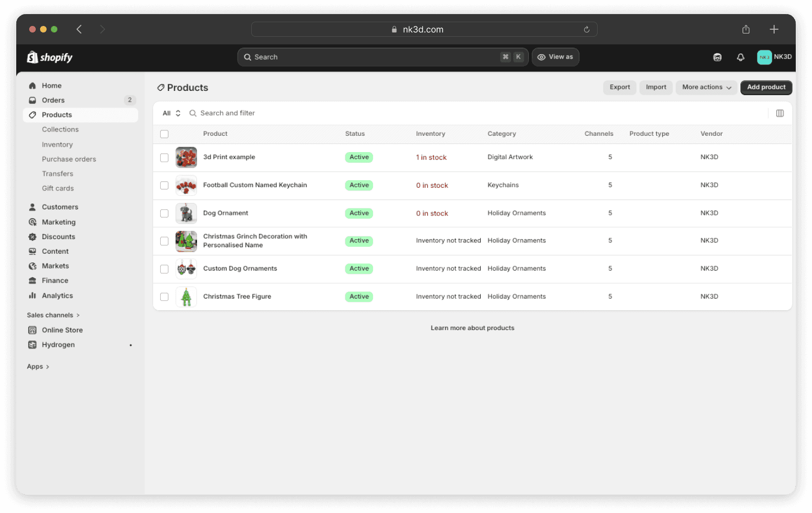
Task: Follow the Learn more about products link
Action: (473, 328)
